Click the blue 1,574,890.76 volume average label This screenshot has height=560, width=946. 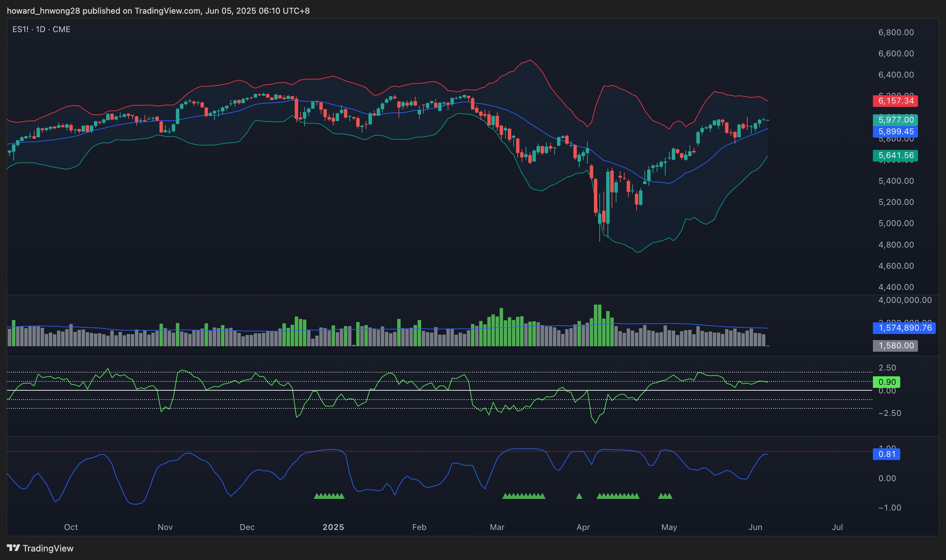click(904, 328)
